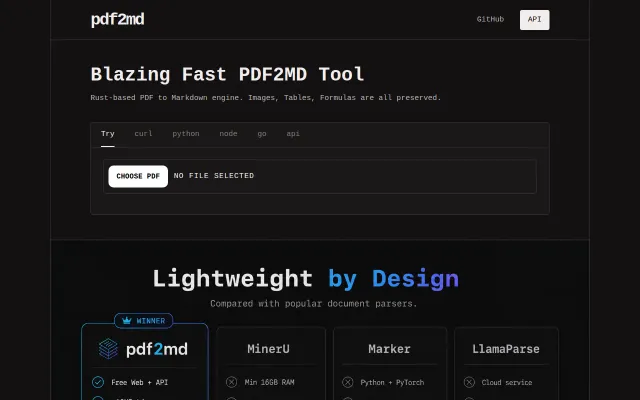Viewport: 640px width, 400px height.
Task: Switch to the node tab
Action: point(228,133)
